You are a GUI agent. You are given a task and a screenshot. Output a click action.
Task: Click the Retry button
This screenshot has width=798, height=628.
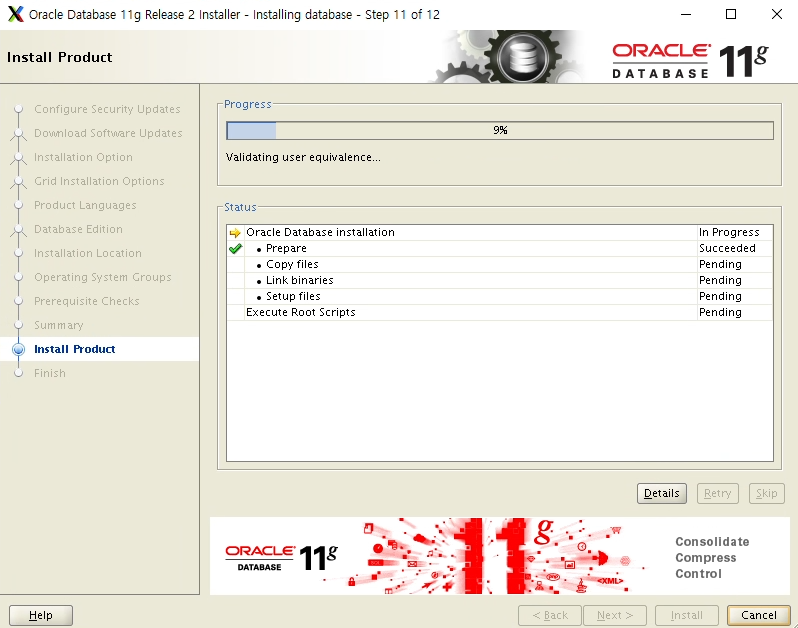pyautogui.click(x=718, y=493)
